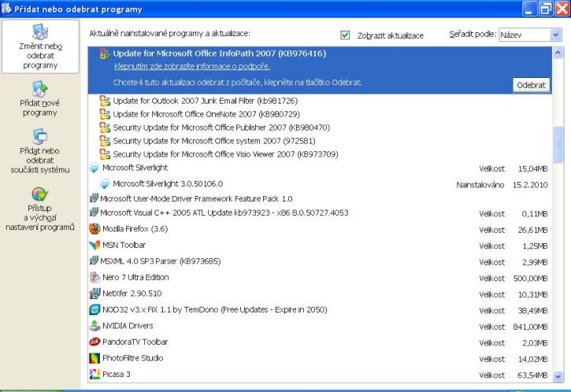This screenshot has height=392, width=571.
Task: Click the Přidat nové programy icon
Action: 39,89
